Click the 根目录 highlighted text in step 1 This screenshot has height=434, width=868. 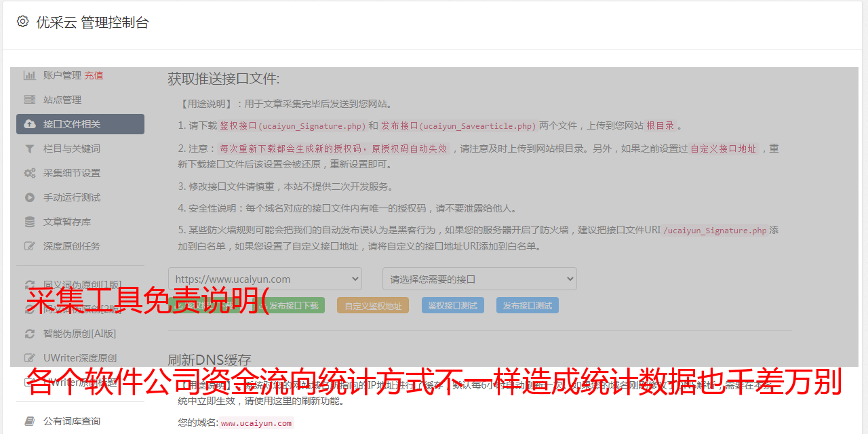pyautogui.click(x=660, y=126)
